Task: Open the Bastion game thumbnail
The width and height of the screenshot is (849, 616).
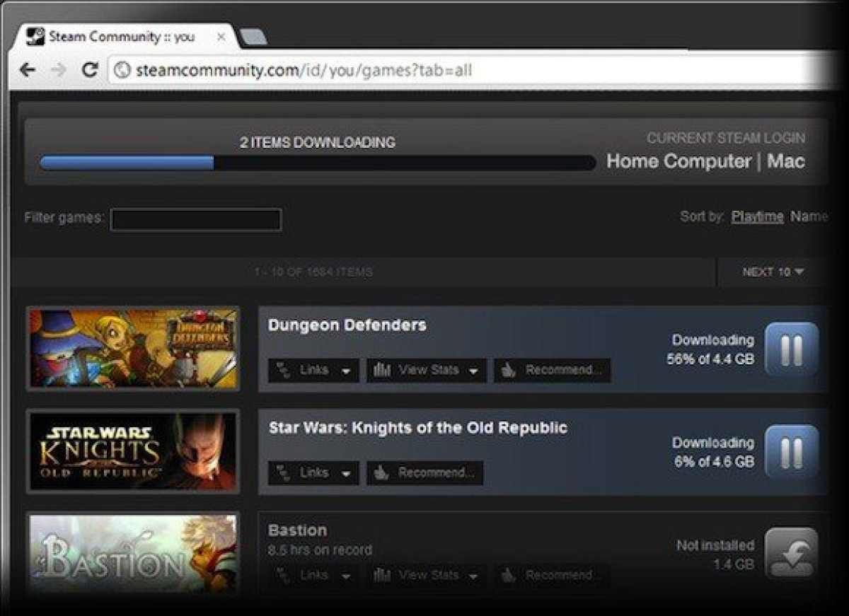Action: coord(133,554)
